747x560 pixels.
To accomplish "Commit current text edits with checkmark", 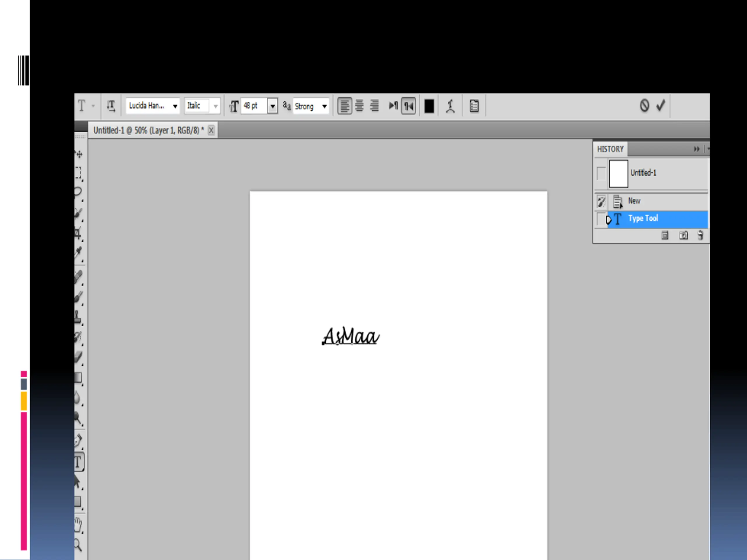I will [x=661, y=105].
